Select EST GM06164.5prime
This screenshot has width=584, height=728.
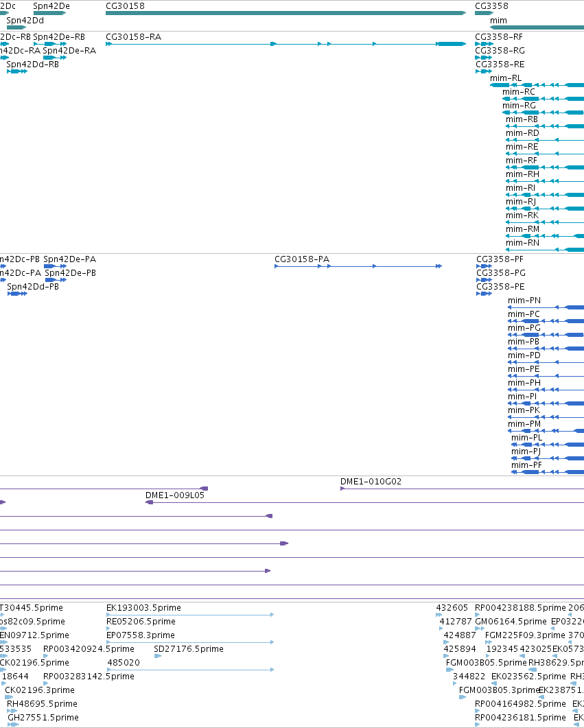click(x=511, y=621)
